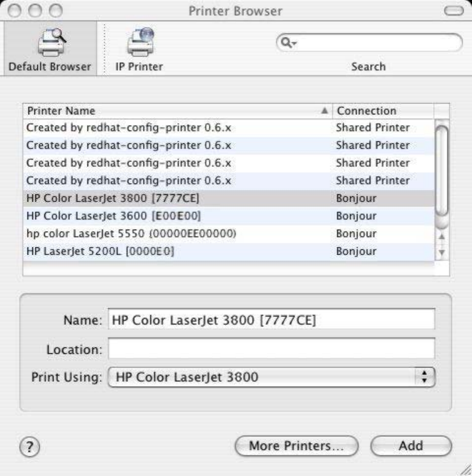Edit the Name text field
This screenshot has width=472, height=476.
click(x=272, y=319)
